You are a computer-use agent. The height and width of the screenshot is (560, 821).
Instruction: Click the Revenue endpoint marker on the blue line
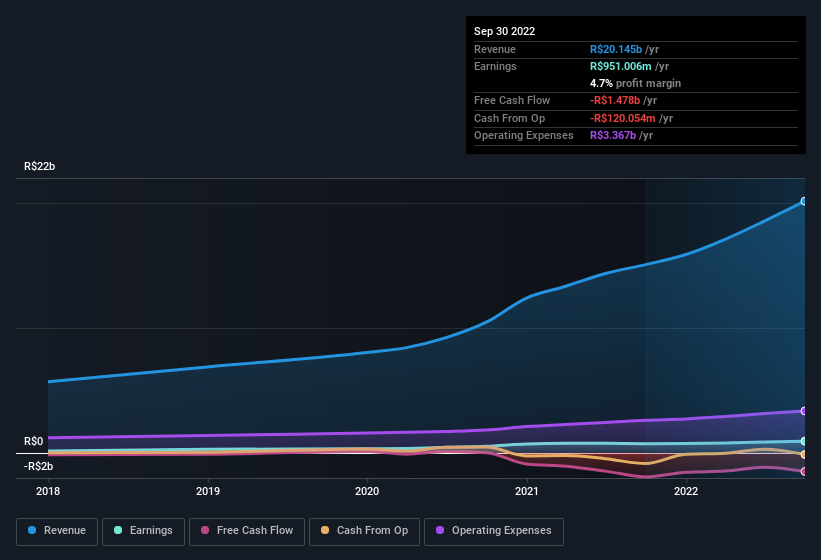[804, 201]
